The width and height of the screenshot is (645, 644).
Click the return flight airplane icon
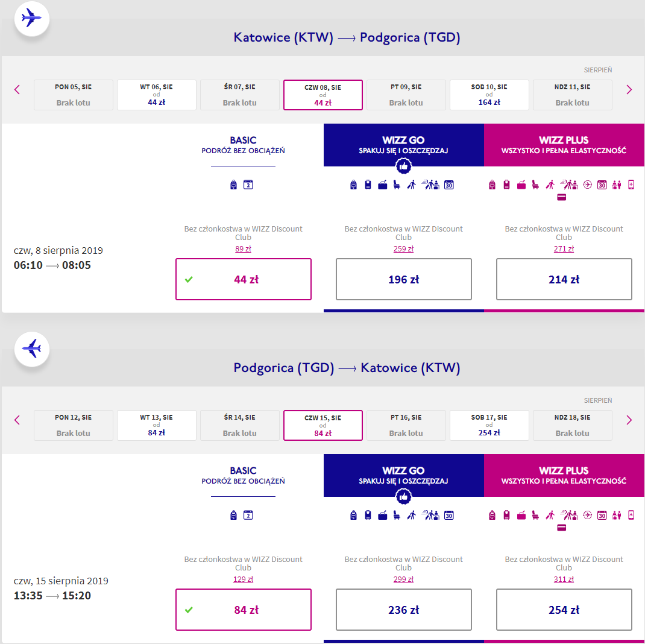[x=32, y=349]
